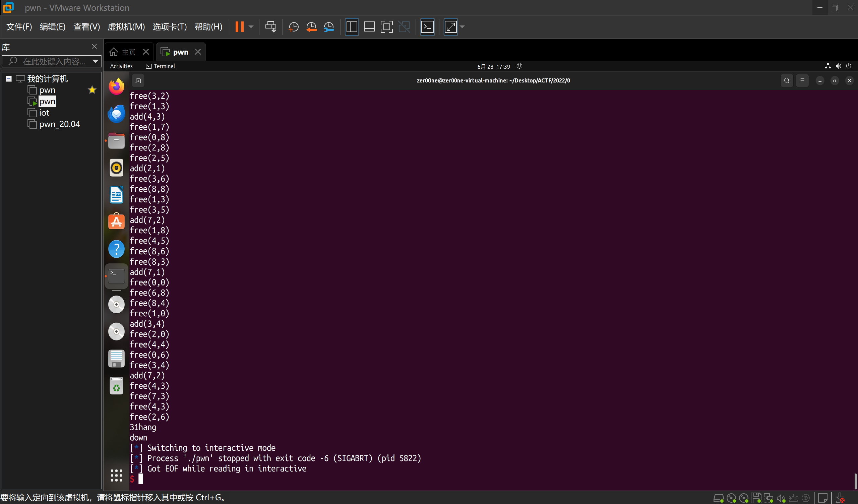Image resolution: width=858 pixels, height=504 pixels.
Task: Open Ubuntu Software from the dock
Action: pyautogui.click(x=116, y=222)
